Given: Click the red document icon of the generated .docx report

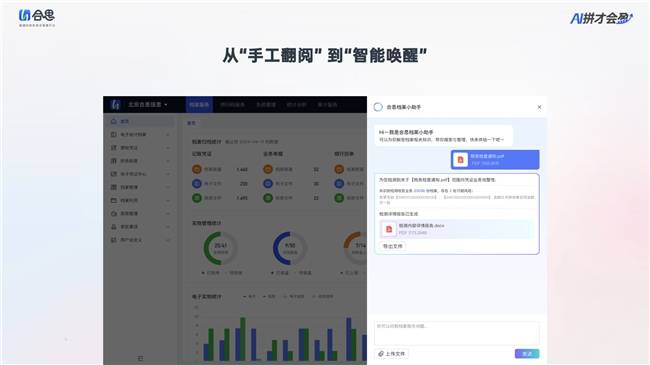Looking at the screenshot, I should pos(389,229).
